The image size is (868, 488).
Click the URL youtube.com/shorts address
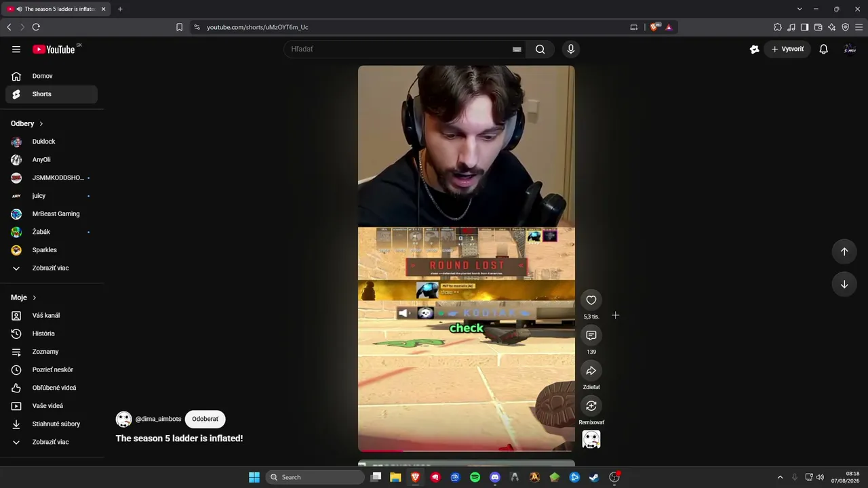point(258,27)
